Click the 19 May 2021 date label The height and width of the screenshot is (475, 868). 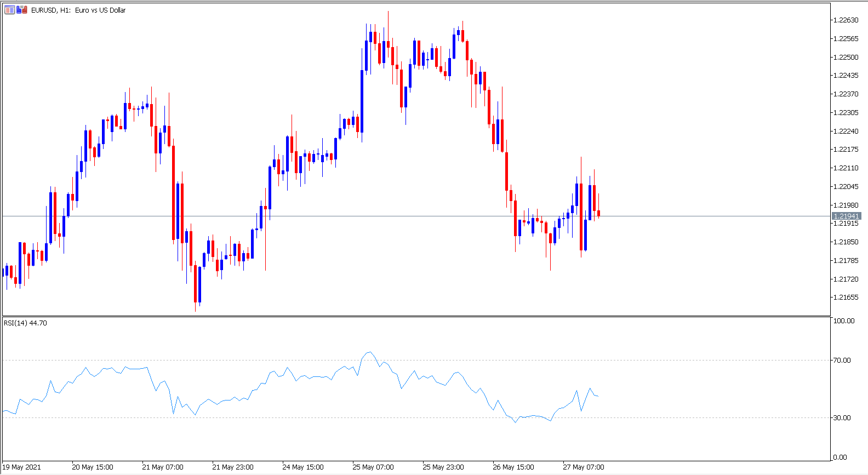pyautogui.click(x=22, y=467)
